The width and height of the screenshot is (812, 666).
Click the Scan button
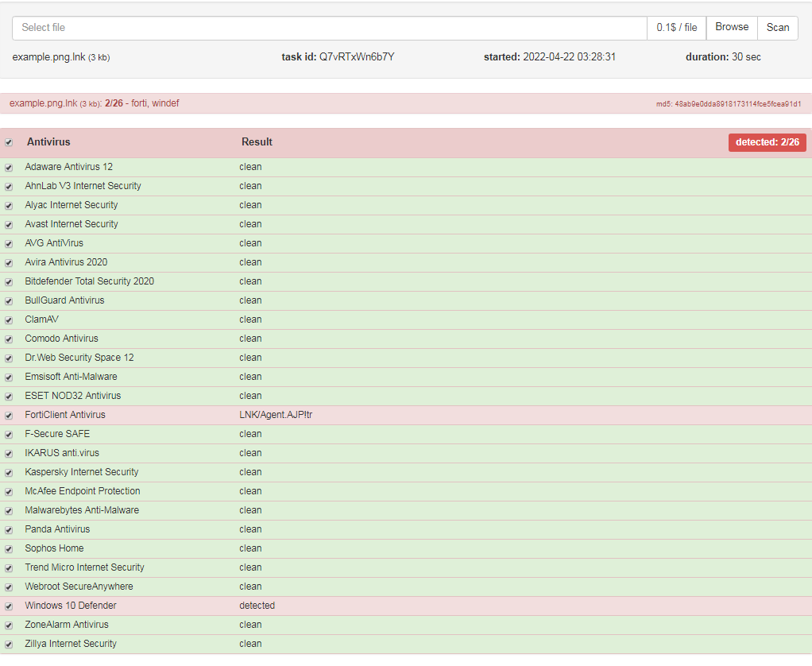778,28
